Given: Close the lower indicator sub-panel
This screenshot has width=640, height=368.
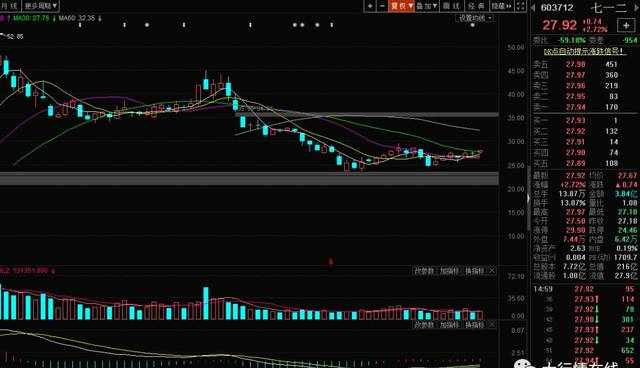Looking at the screenshot, I should click(x=492, y=325).
